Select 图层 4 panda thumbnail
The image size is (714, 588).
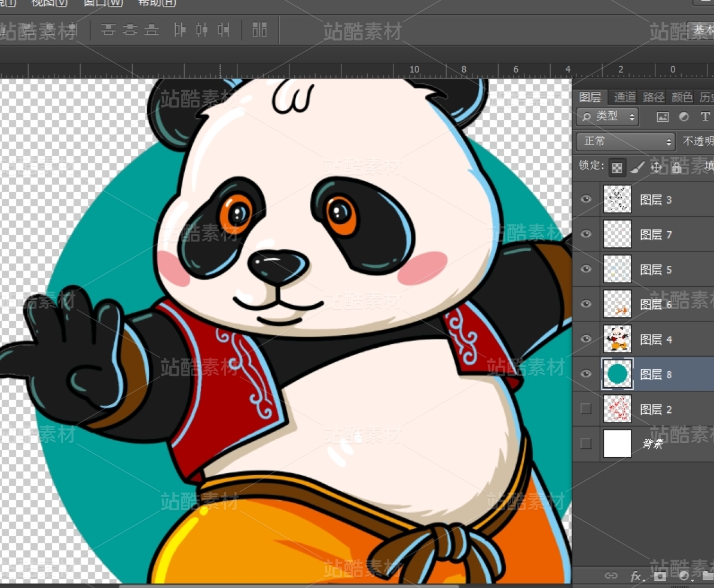click(617, 339)
